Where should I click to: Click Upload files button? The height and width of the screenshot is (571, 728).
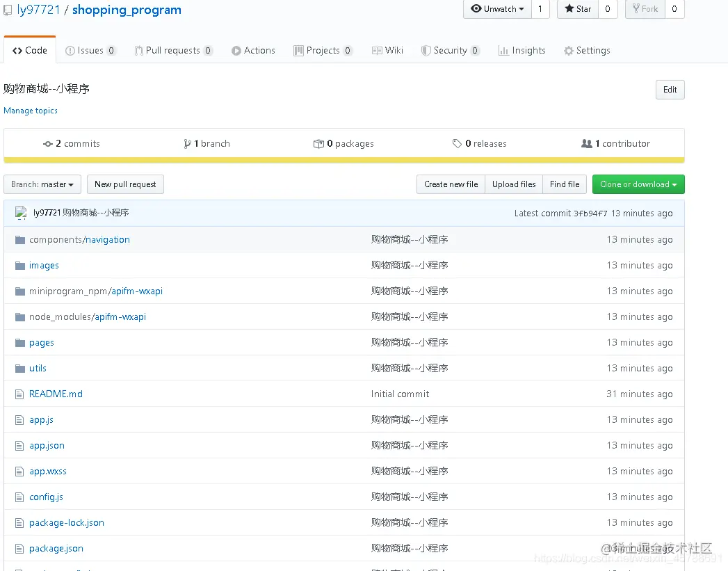click(x=514, y=184)
